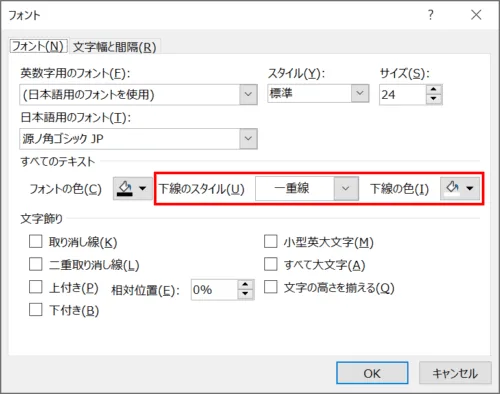Image resolution: width=500 pixels, height=394 pixels.
Task: Check the すべて大文字(A) option
Action: [270, 264]
